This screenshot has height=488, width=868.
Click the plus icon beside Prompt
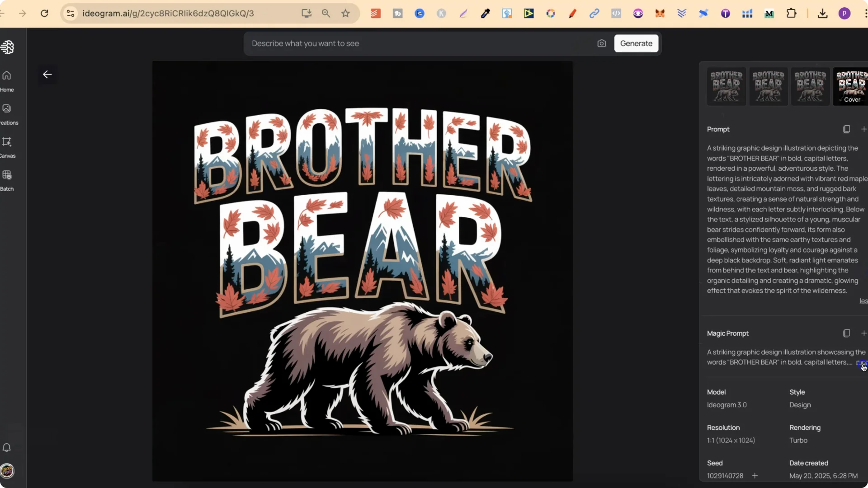click(864, 129)
